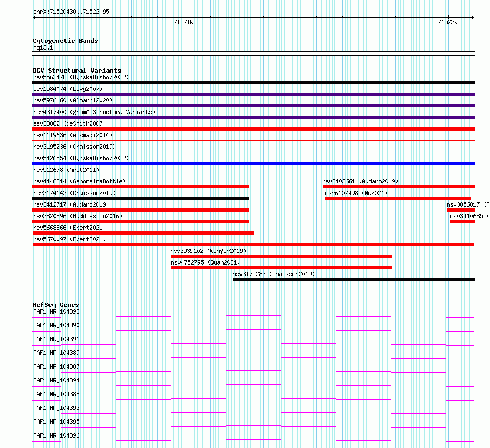The height and width of the screenshot is (448, 490).
Task: Select nsv5670097 (Ebert2021) variant label
Action: [x=69, y=239]
